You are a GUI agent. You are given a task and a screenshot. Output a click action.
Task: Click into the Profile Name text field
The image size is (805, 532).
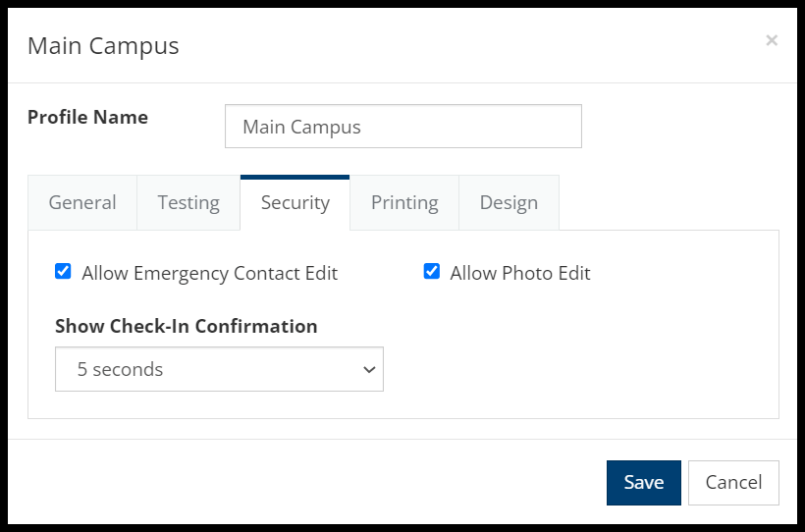403,127
